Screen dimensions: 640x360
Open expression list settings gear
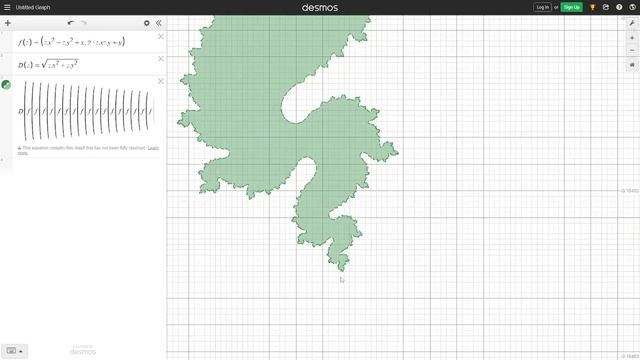[x=147, y=23]
